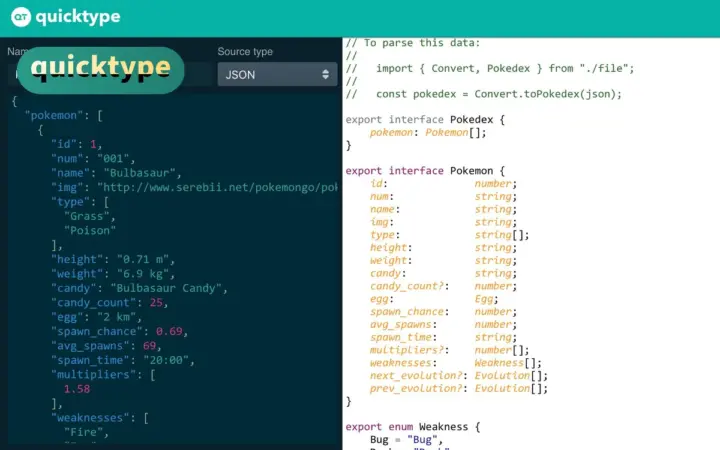The height and width of the screenshot is (450, 720).
Task: Click the "Grass" array value
Action: point(90,216)
